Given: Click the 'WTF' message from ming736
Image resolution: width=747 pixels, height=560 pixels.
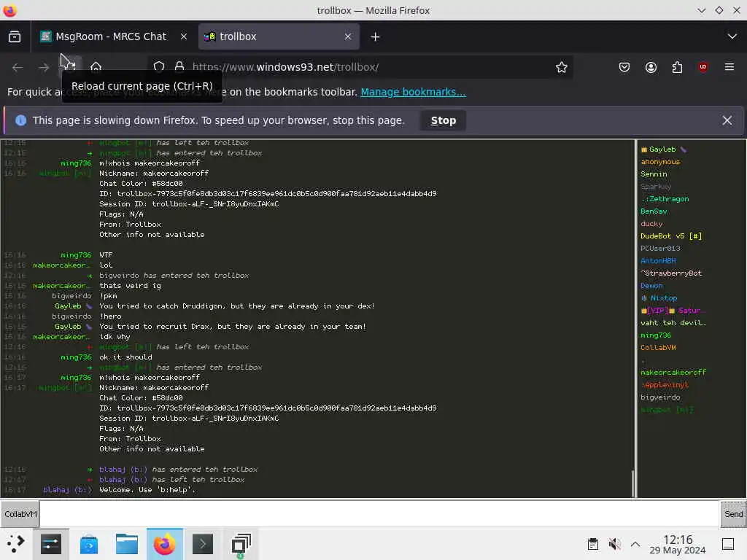Looking at the screenshot, I should (106, 255).
